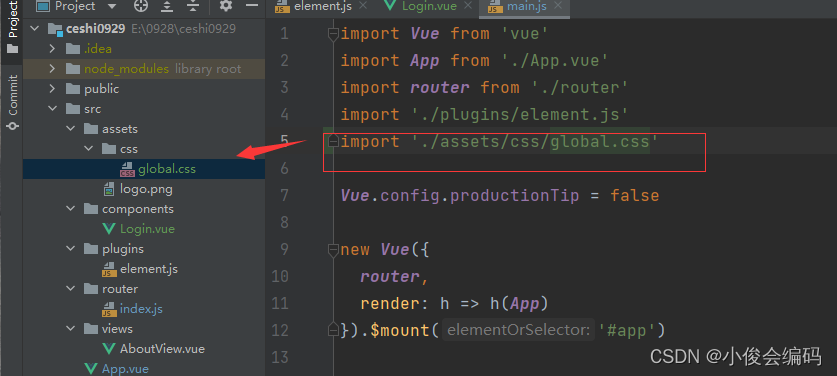The image size is (837, 376).
Task: Fold imports block at line 1
Action: pyautogui.click(x=333, y=34)
